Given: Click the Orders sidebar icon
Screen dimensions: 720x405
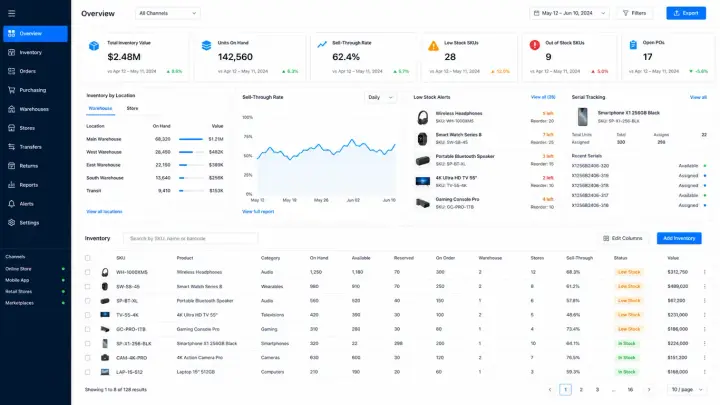Looking at the screenshot, I should (11, 71).
